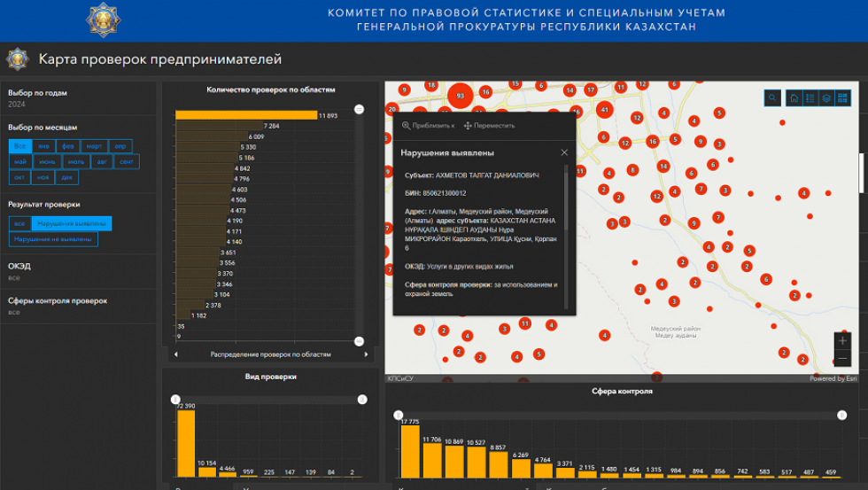Click Переместить in the popup
The image size is (868, 490).
pos(489,126)
